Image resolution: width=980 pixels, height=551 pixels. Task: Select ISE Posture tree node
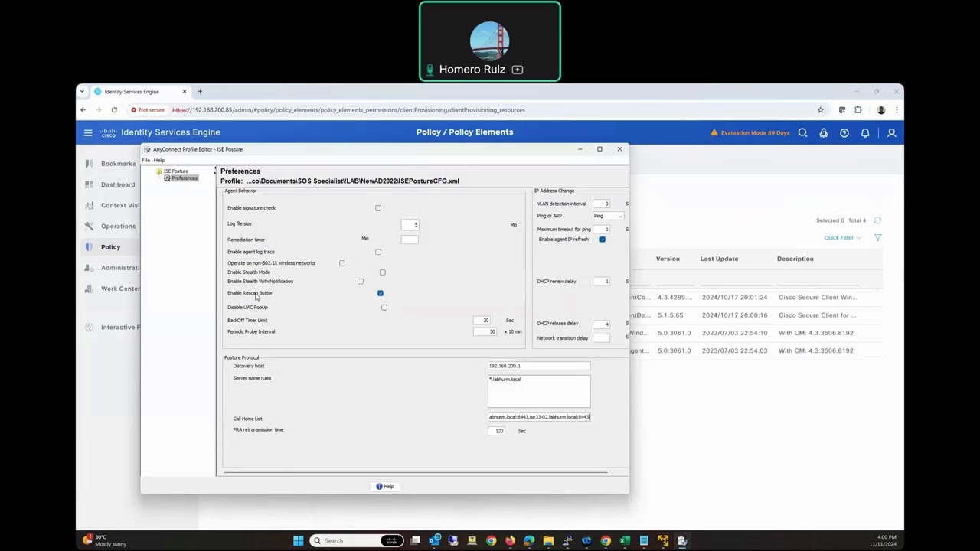point(175,171)
